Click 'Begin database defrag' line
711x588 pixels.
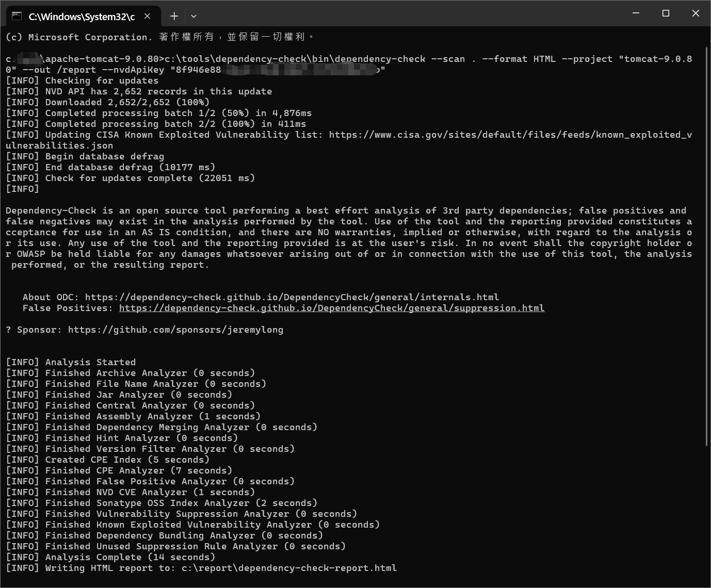(x=85, y=156)
